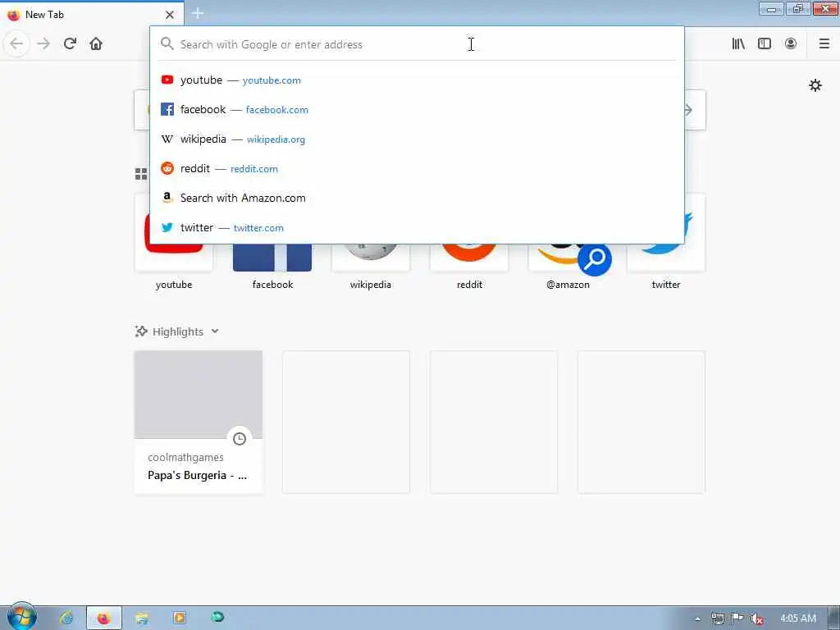Choose the youtube suggestion in dropdown

[x=418, y=80]
